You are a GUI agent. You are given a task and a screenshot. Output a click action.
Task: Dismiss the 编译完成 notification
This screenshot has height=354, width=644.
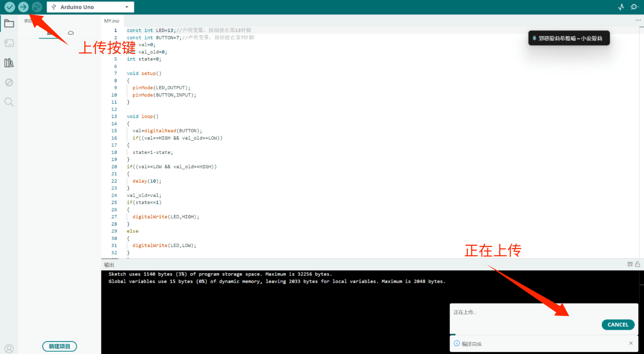(x=631, y=343)
